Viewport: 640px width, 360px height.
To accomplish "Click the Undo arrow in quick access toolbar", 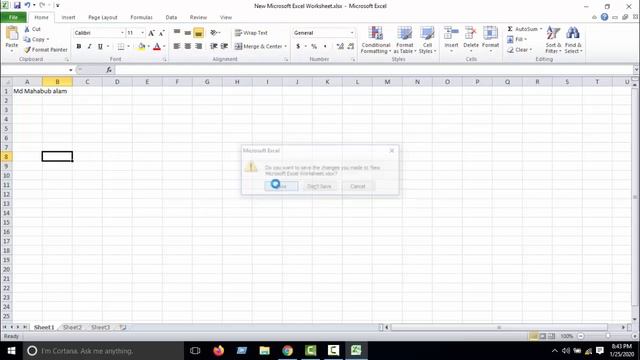I will coord(27,6).
